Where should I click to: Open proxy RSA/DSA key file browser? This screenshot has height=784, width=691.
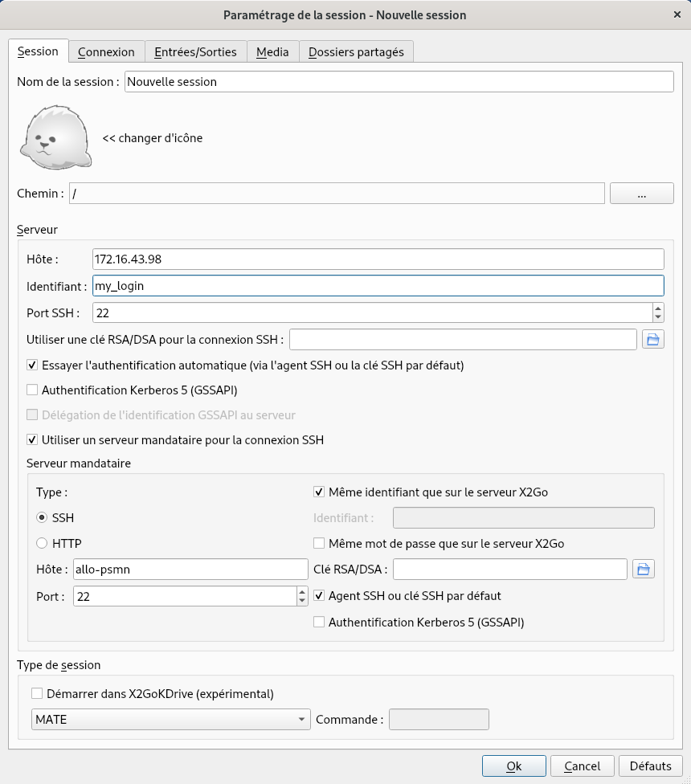point(644,570)
